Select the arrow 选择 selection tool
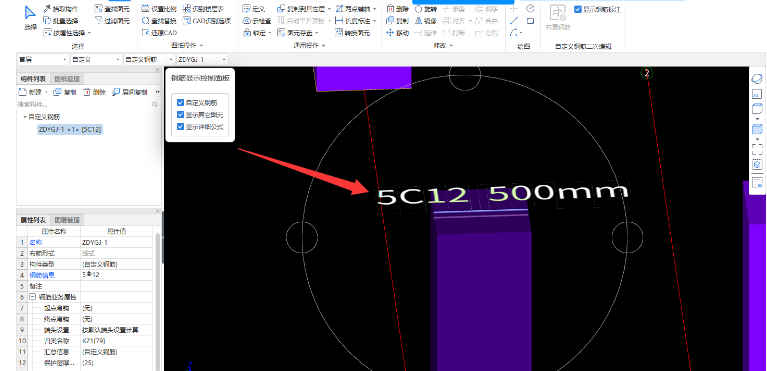The height and width of the screenshot is (371, 767). point(30,19)
